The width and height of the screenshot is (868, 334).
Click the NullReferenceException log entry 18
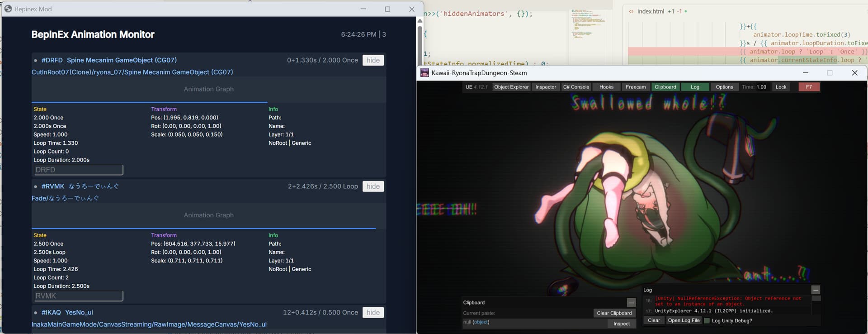727,301
